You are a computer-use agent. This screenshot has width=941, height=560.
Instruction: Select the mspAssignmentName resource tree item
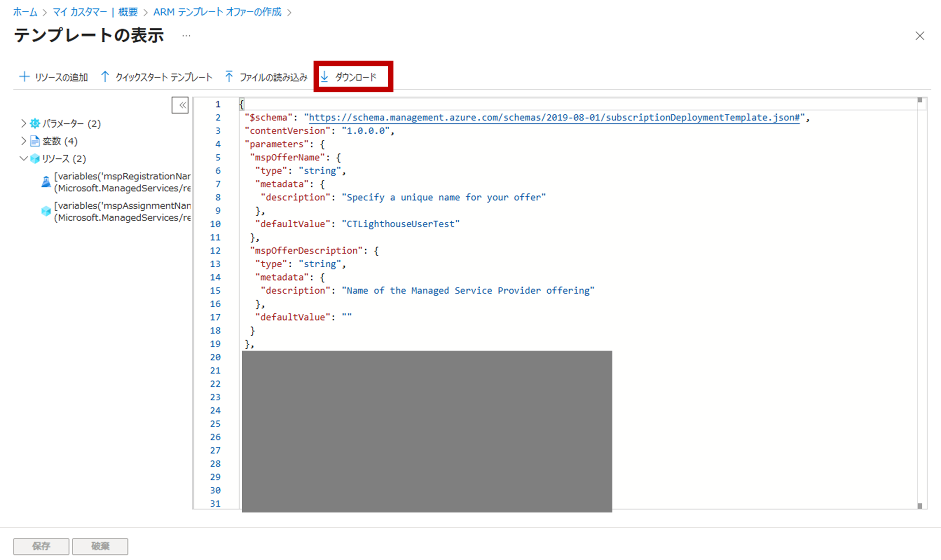(122, 212)
